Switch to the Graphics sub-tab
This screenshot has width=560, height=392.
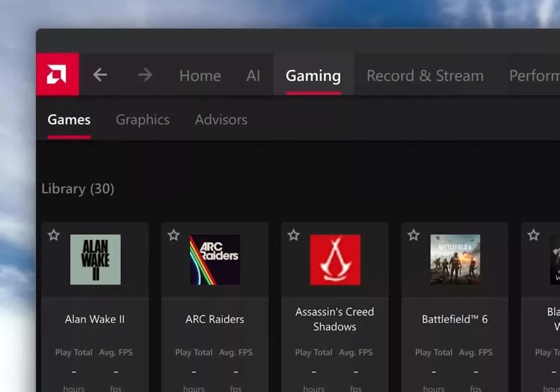pyautogui.click(x=142, y=120)
